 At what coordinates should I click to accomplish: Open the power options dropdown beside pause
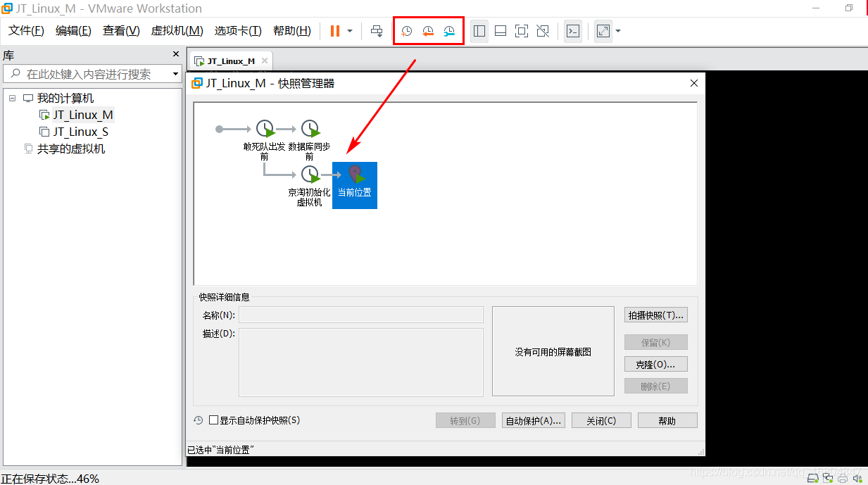click(x=350, y=31)
